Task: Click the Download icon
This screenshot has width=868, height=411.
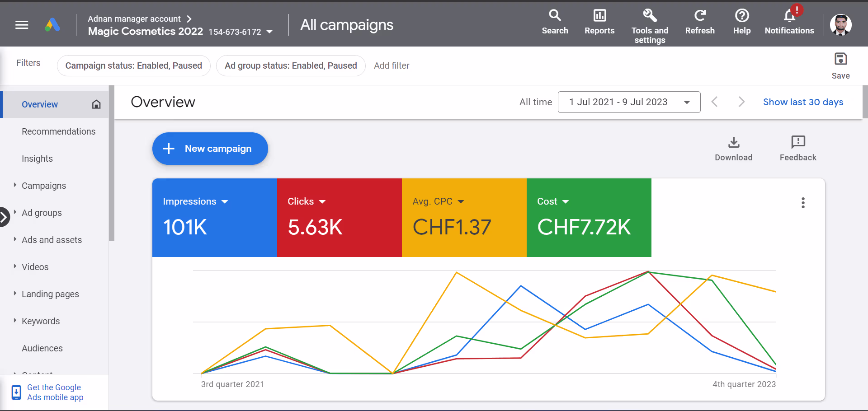Action: 734,143
